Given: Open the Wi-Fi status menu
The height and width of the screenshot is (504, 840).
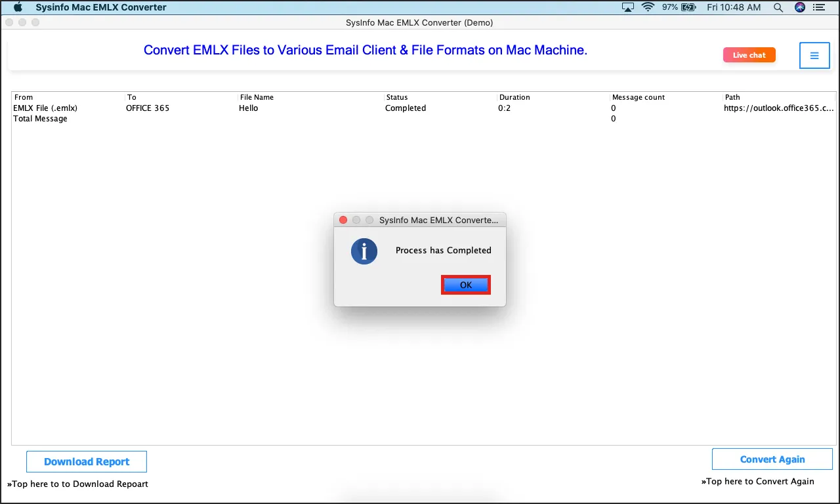Looking at the screenshot, I should point(648,7).
